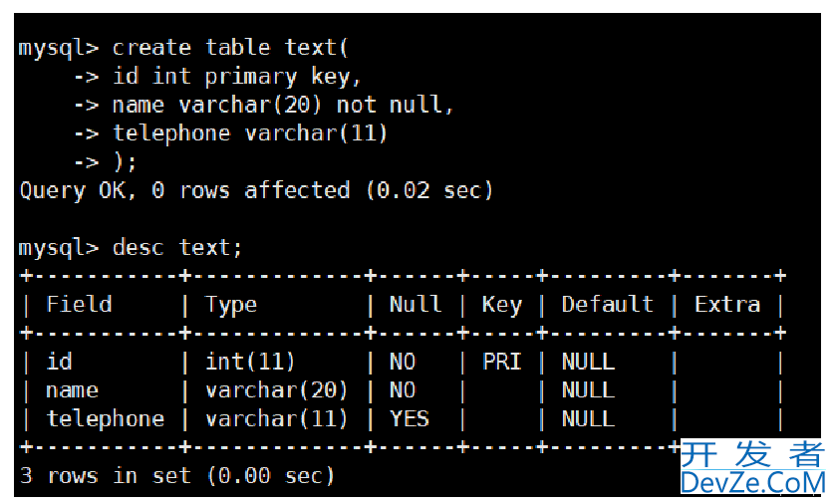Screen dimensions: 836x504
Task: Click the PRI key value in the id row
Action: [501, 362]
